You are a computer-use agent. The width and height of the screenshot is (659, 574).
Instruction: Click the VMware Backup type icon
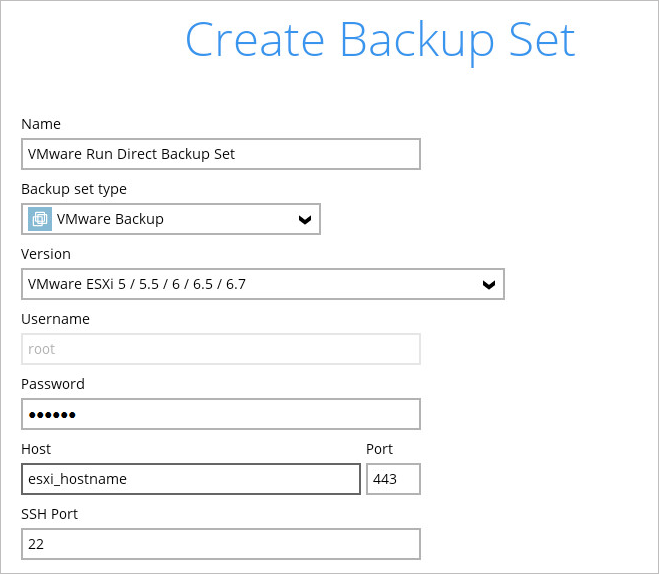40,219
